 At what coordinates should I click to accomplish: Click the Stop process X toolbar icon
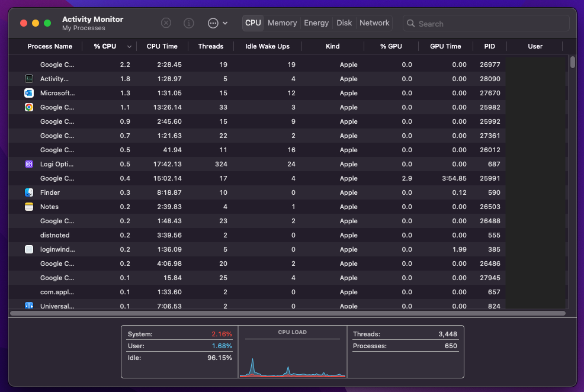tap(166, 23)
